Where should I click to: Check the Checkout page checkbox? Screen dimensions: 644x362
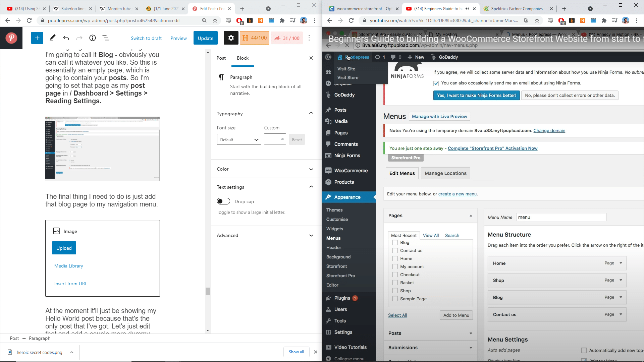(x=395, y=275)
